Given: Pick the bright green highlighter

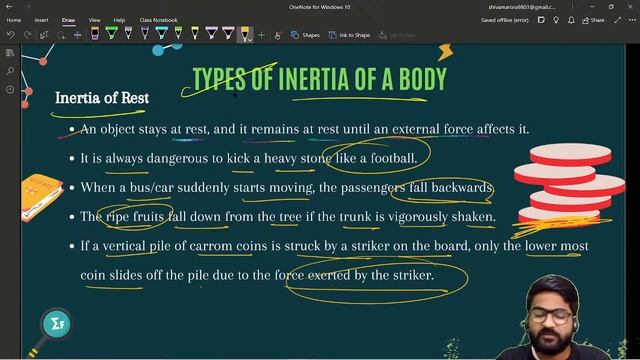Looking at the screenshot, I should point(111,33).
